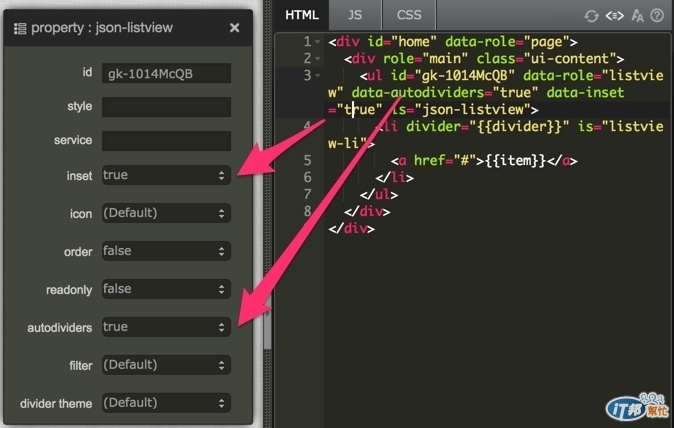Open the inset dropdown

tap(166, 175)
